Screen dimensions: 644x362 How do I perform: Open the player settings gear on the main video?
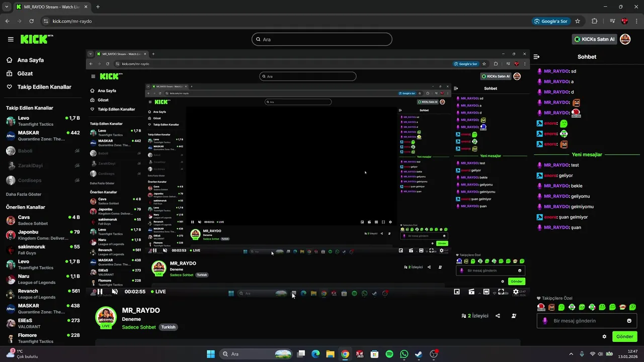coord(516,292)
